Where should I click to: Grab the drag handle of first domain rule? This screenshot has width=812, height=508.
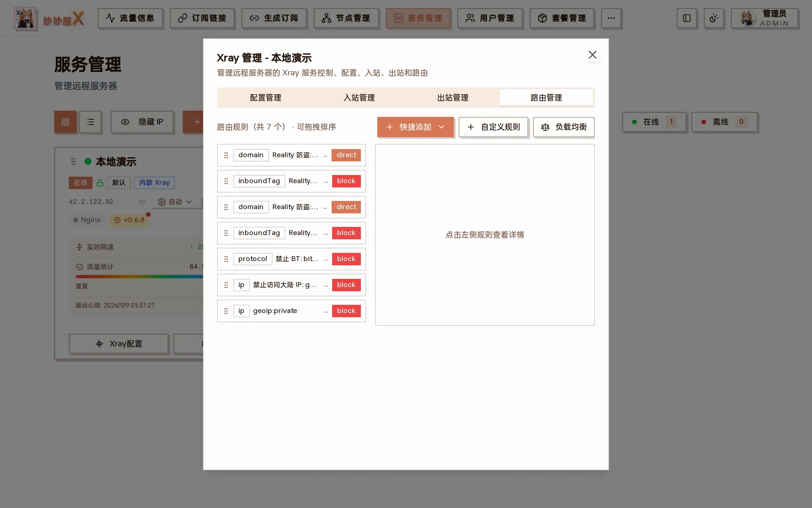[226, 155]
